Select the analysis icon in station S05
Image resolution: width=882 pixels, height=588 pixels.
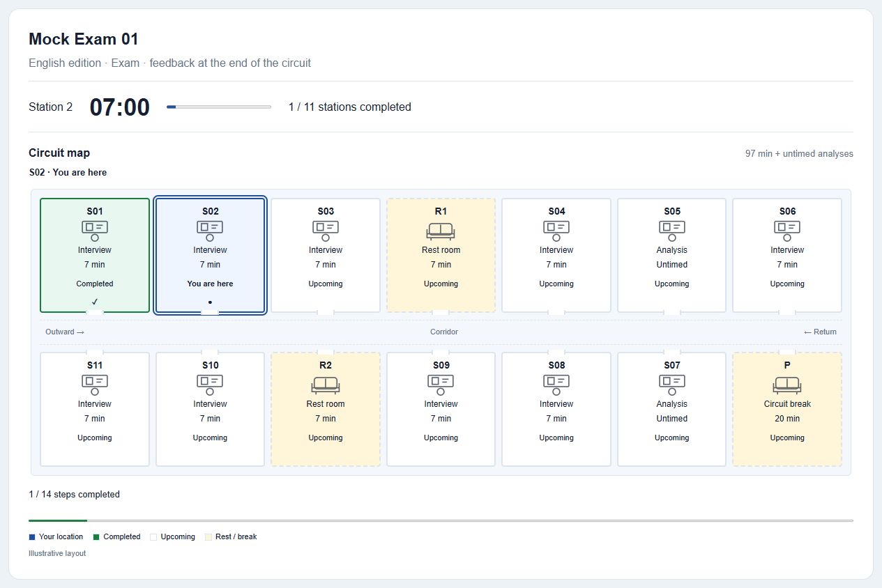672,231
